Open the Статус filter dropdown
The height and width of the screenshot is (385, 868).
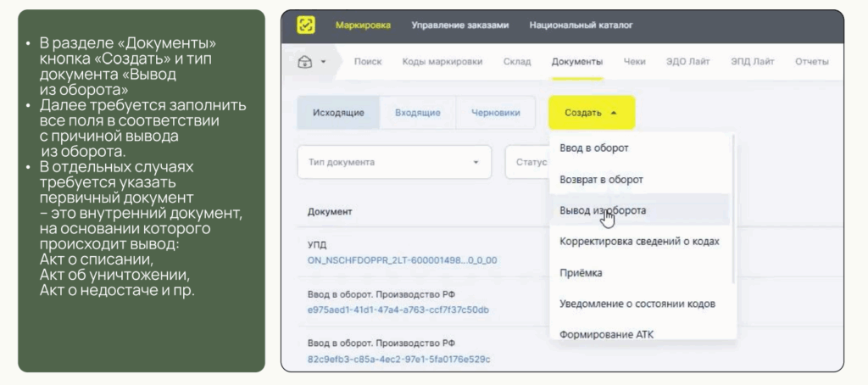(527, 162)
